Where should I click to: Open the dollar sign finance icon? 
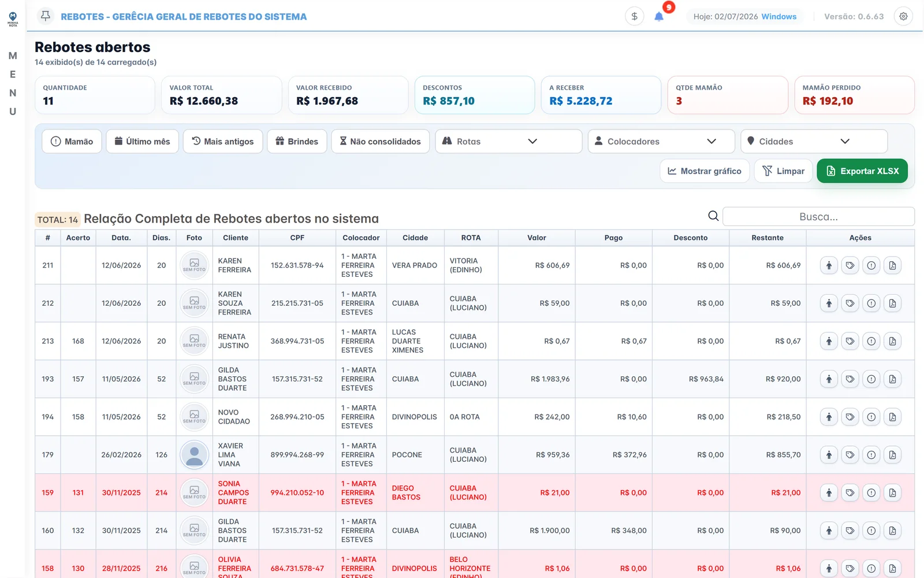click(634, 16)
